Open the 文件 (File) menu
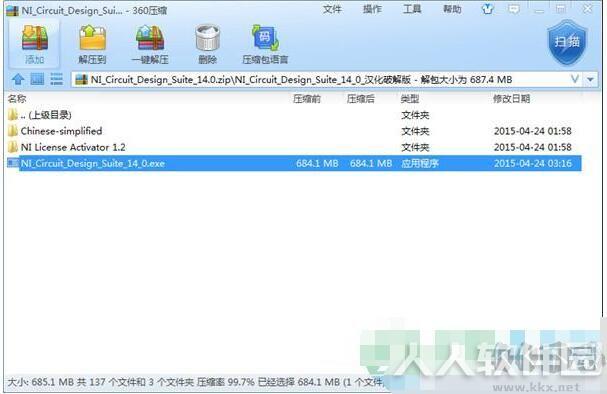The width and height of the screenshot is (607, 394). pyautogui.click(x=332, y=9)
